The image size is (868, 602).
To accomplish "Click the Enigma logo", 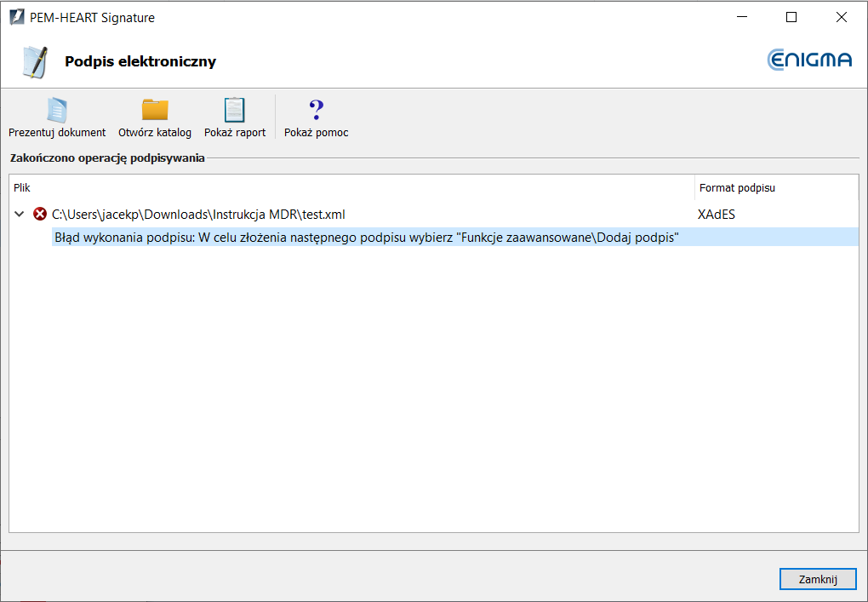I will [809, 60].
